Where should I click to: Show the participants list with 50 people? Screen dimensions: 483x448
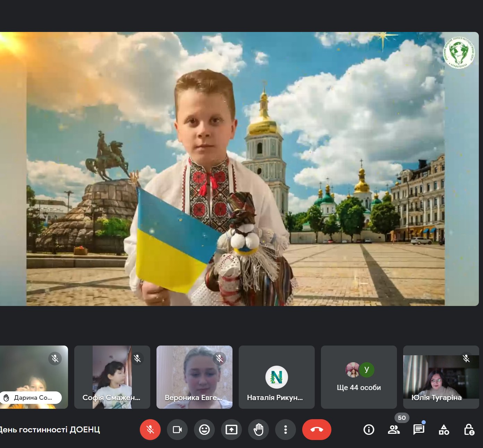tap(394, 430)
